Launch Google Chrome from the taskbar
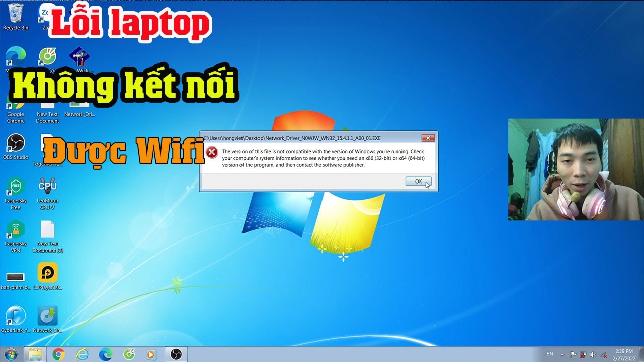The image size is (644, 362). click(58, 354)
